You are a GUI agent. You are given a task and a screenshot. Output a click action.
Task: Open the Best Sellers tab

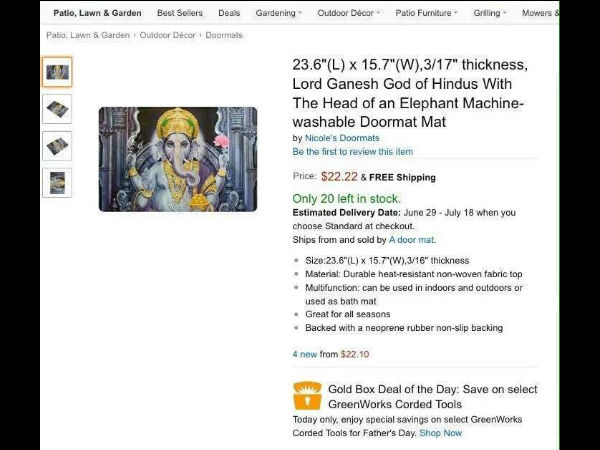(x=180, y=13)
